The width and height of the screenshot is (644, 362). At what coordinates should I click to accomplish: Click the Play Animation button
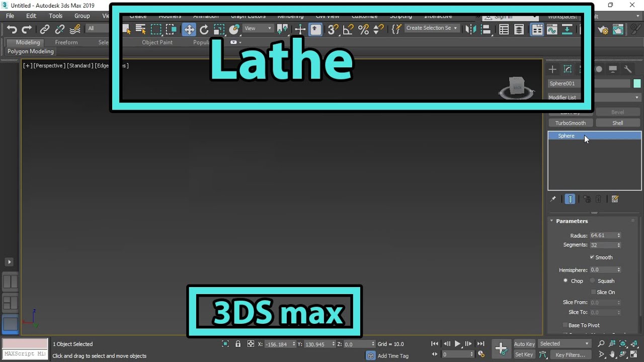(458, 344)
